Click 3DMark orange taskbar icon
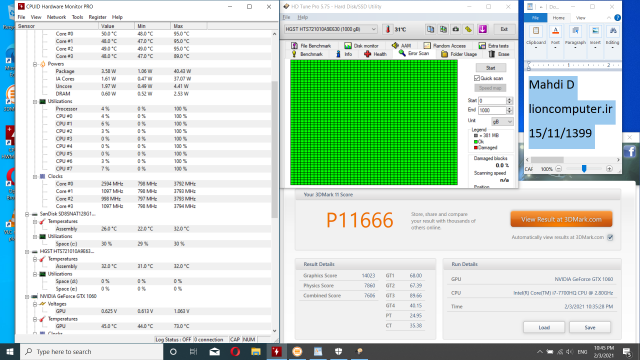The image size is (640, 360). click(297, 351)
